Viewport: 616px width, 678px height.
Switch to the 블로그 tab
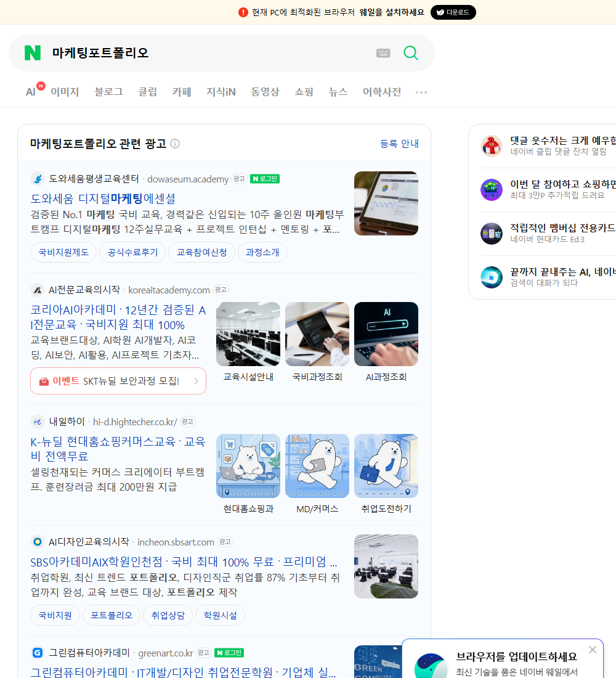point(109,92)
